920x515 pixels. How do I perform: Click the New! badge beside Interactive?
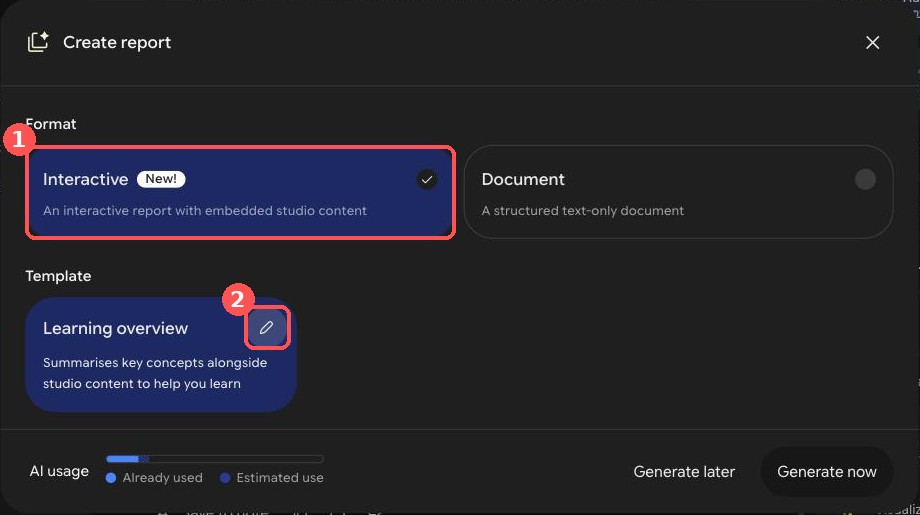click(x=161, y=179)
